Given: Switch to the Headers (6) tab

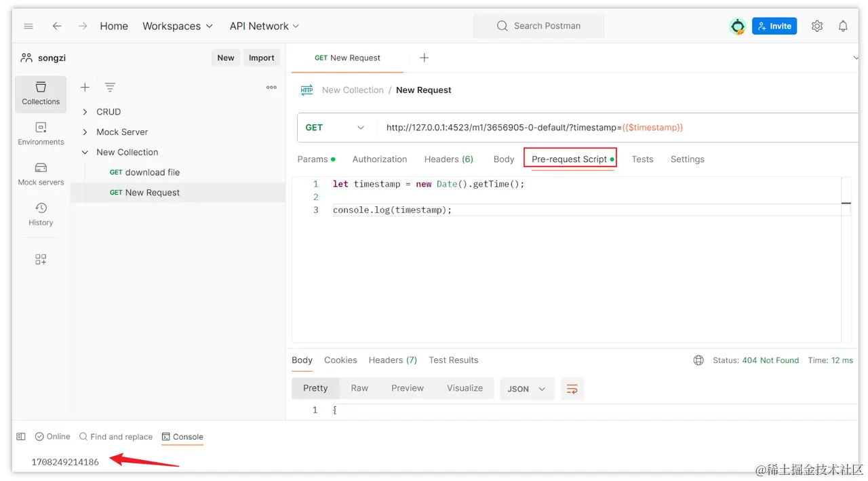Looking at the screenshot, I should [x=449, y=159].
